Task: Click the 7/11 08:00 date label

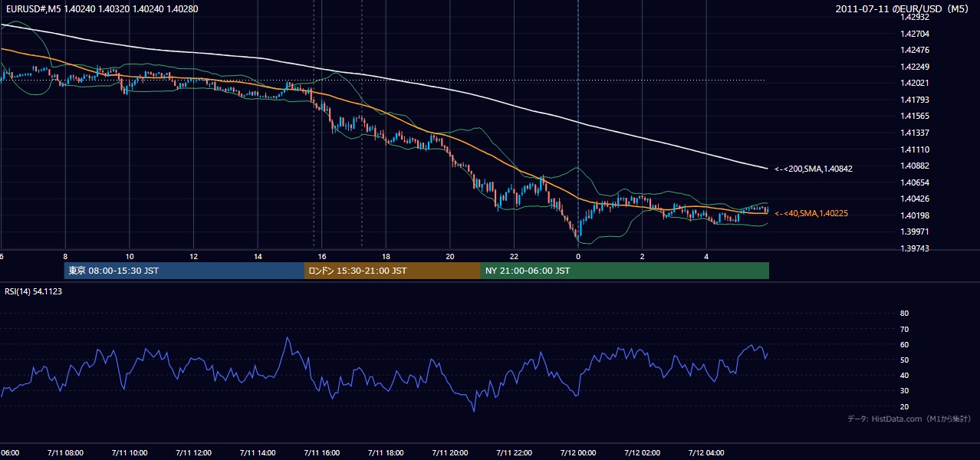Action: [64, 453]
